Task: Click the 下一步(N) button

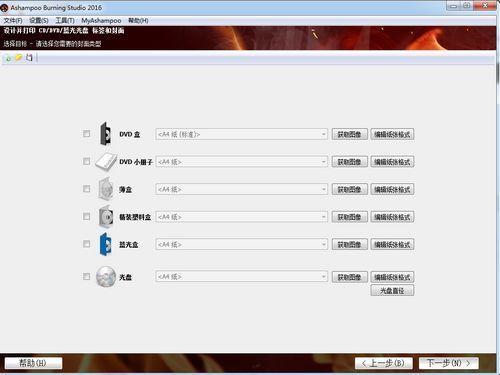Action: coord(449,363)
